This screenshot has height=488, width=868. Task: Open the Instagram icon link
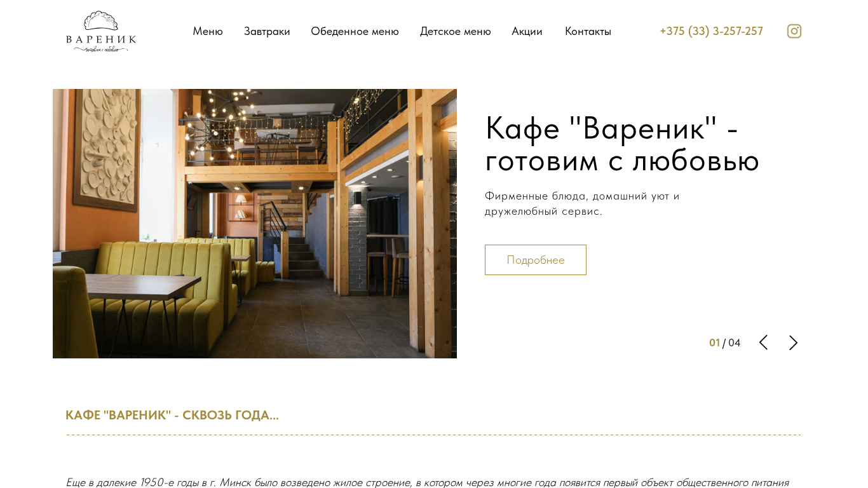coord(794,31)
